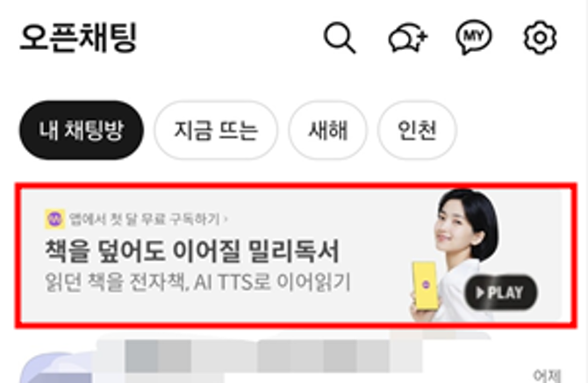Open the blurred chat room's profile avatar
Image resolution: width=588 pixels, height=383 pixels.
pyautogui.click(x=56, y=368)
